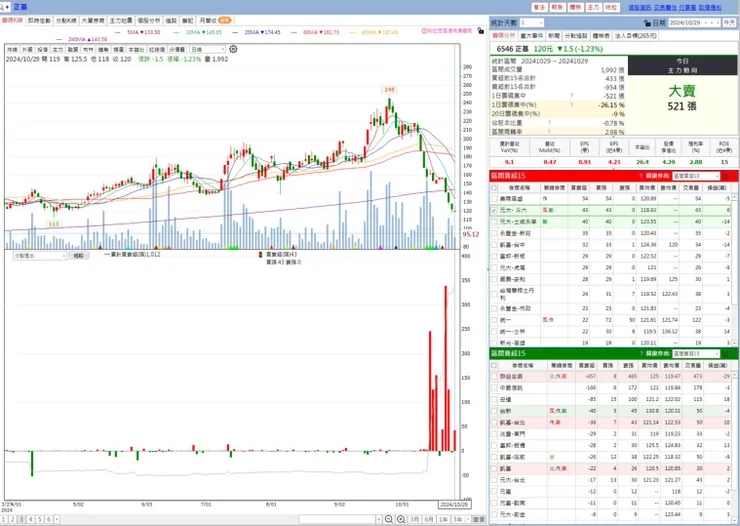Untick the checked 元大-斗六 row checkbox

coord(494,210)
